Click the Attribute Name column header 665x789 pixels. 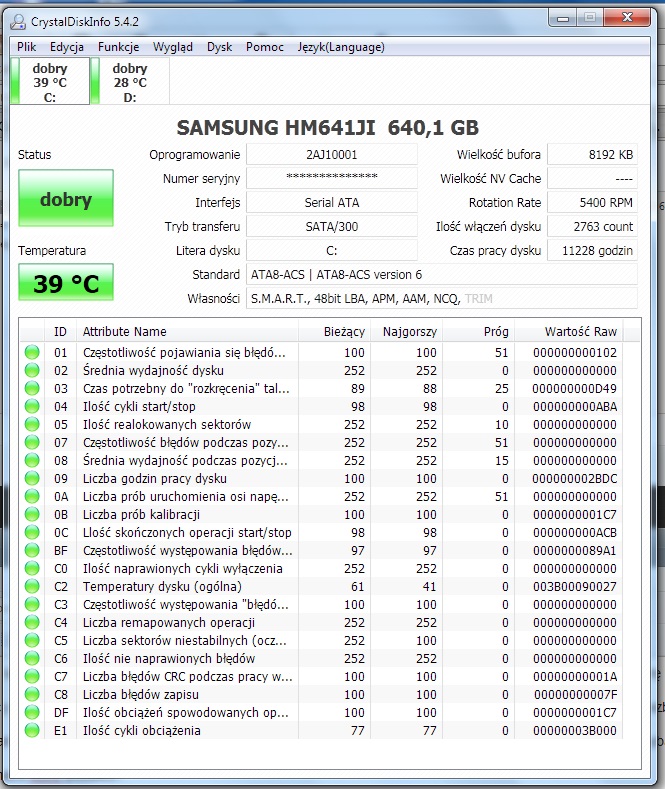click(187, 332)
